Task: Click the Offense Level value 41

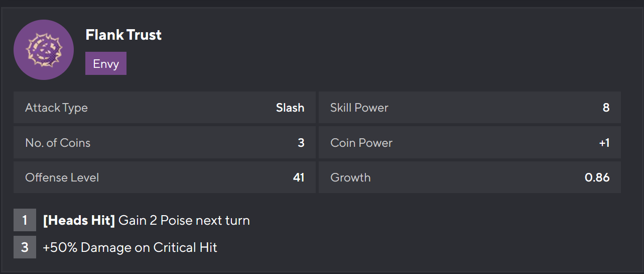Action: click(299, 177)
